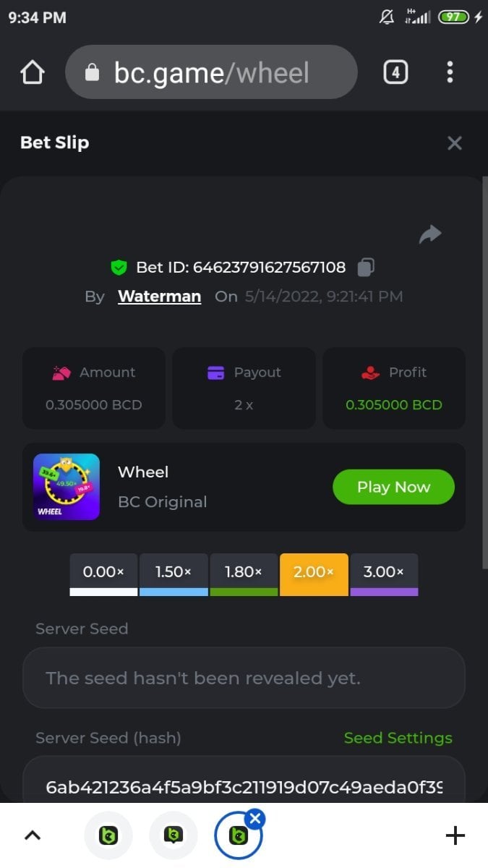Open Seed Settings link

(398, 738)
